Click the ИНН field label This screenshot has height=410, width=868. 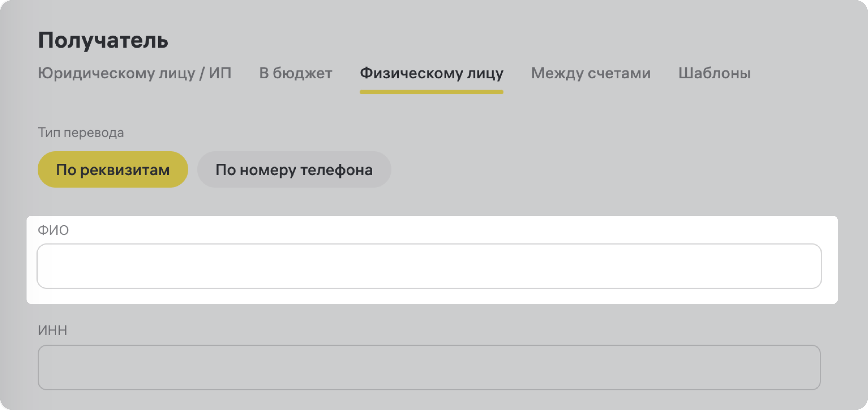point(52,330)
